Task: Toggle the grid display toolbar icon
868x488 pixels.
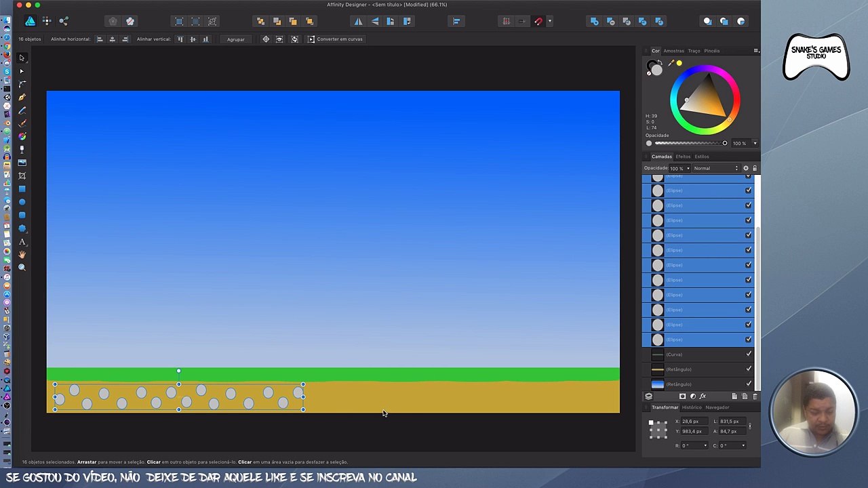Action: click(506, 22)
